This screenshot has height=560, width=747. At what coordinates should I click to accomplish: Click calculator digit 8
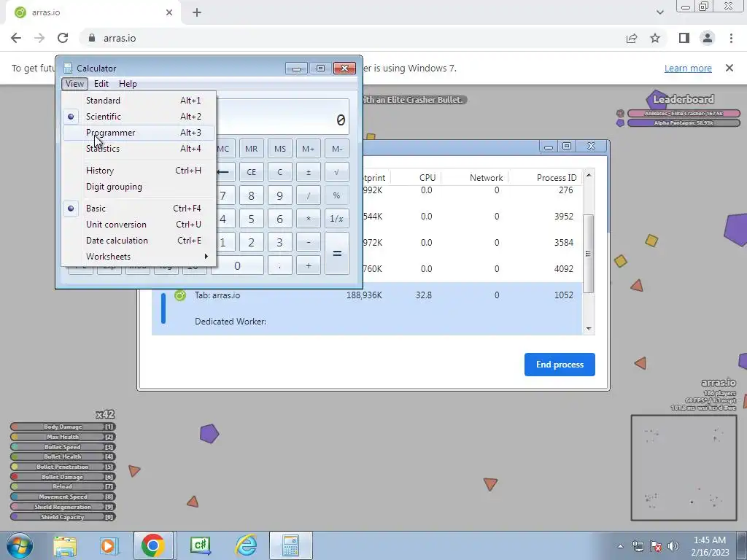click(x=252, y=195)
